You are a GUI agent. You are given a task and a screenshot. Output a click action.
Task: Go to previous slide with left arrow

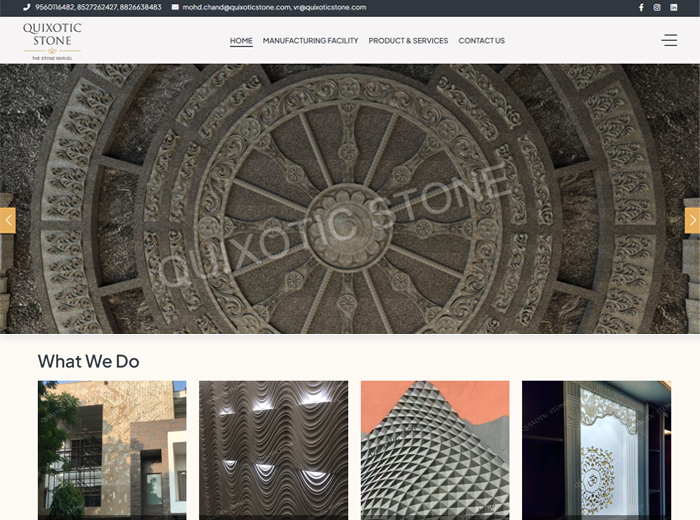click(x=8, y=220)
